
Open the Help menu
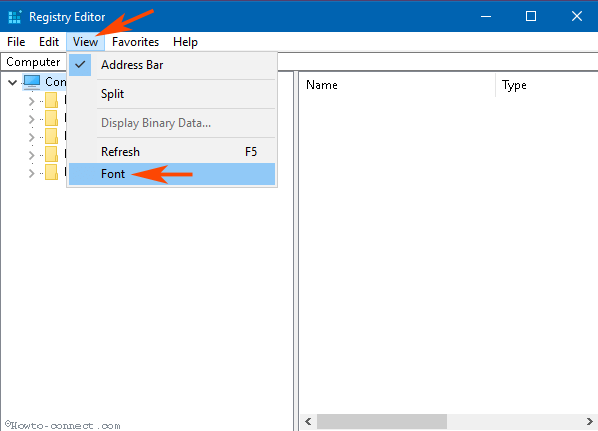point(185,42)
